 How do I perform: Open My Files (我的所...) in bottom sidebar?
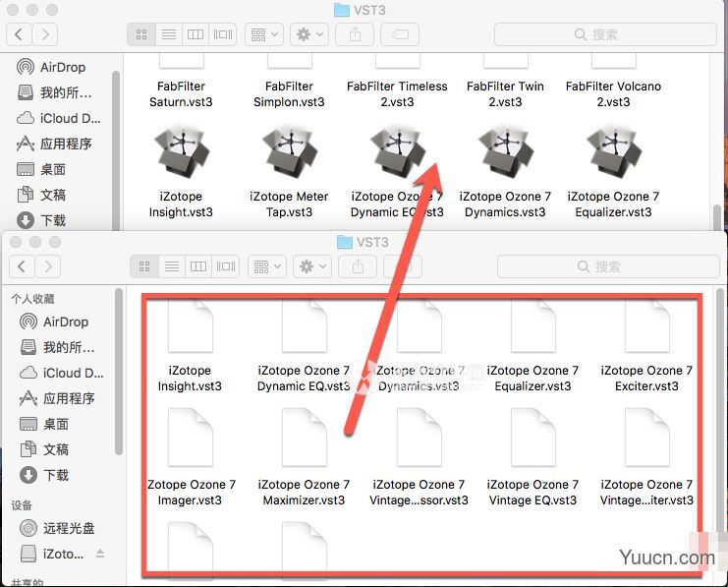pyautogui.click(x=57, y=348)
